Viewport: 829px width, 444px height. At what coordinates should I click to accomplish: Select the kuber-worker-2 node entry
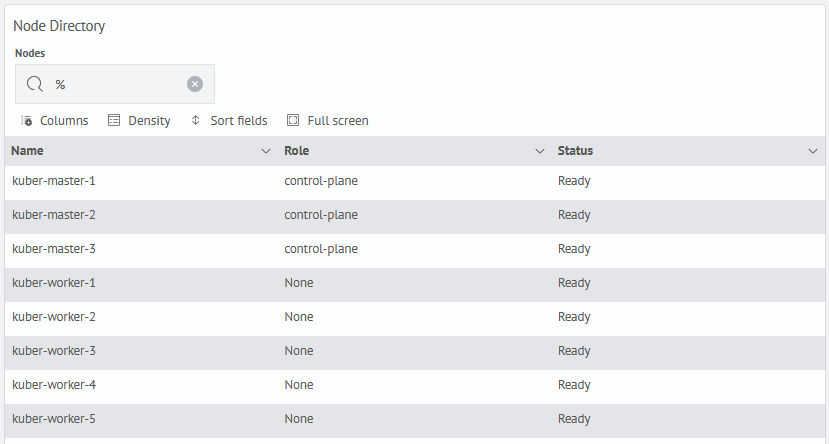tap(53, 317)
